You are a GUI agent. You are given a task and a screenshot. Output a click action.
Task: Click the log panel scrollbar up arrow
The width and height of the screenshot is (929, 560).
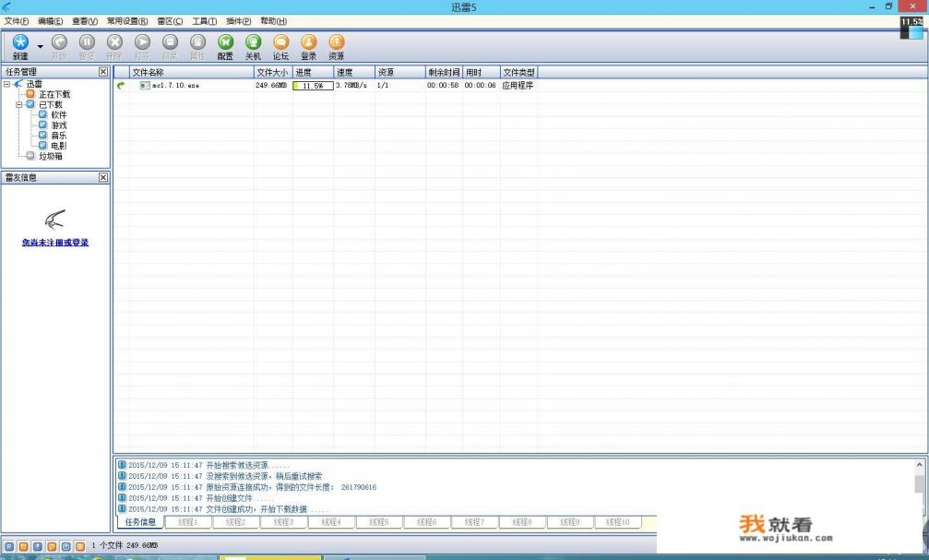click(x=920, y=465)
